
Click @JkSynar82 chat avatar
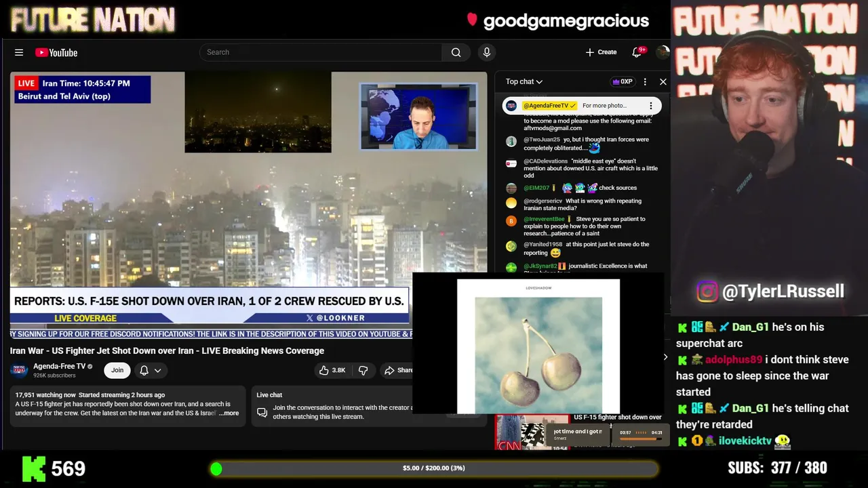pos(511,266)
